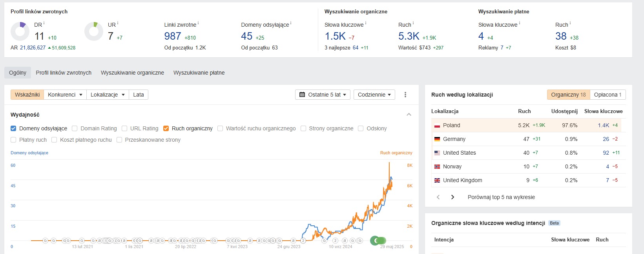Open Germany 26 keywords link
644x254 pixels.
(606, 139)
